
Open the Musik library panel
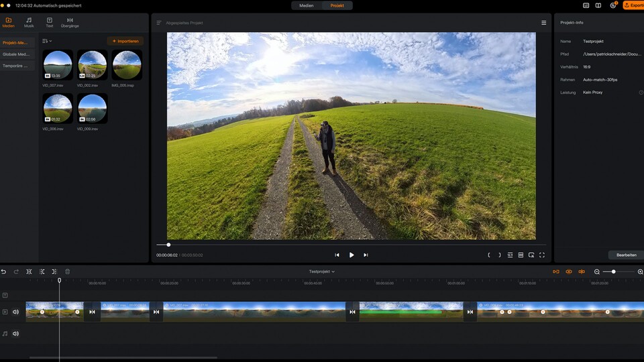pyautogui.click(x=29, y=23)
